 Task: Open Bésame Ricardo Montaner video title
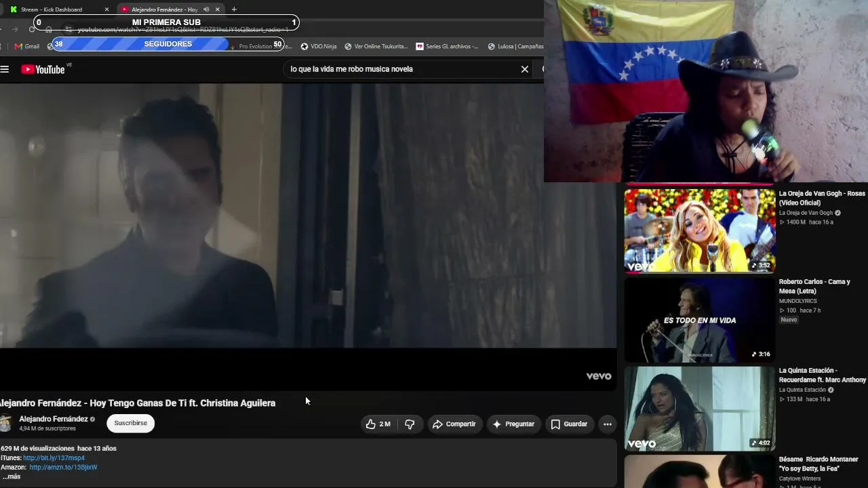tap(818, 464)
